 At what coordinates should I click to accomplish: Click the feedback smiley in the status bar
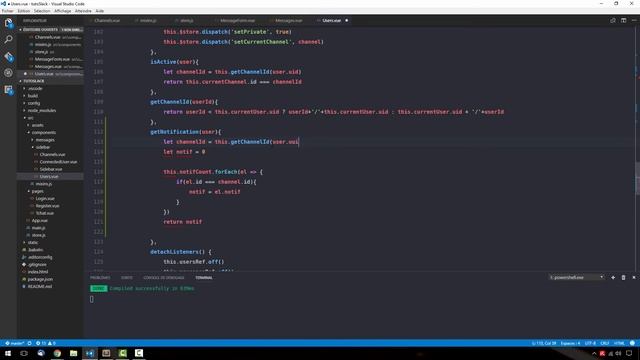(632, 343)
